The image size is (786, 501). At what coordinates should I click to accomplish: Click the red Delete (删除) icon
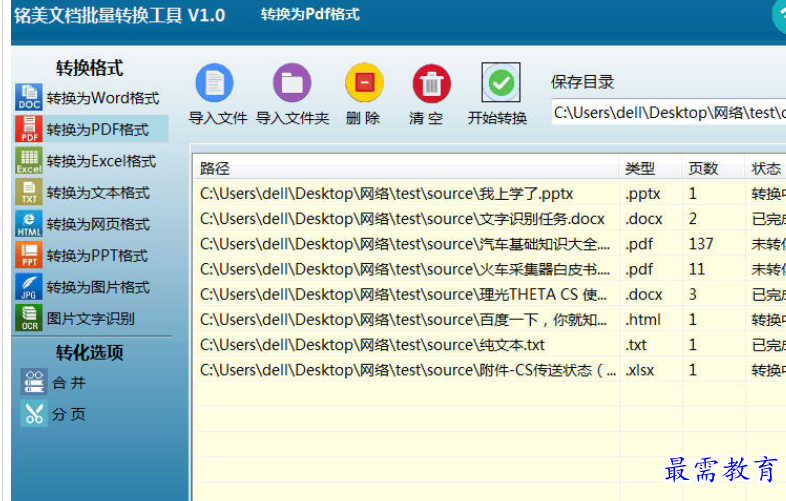(x=364, y=83)
